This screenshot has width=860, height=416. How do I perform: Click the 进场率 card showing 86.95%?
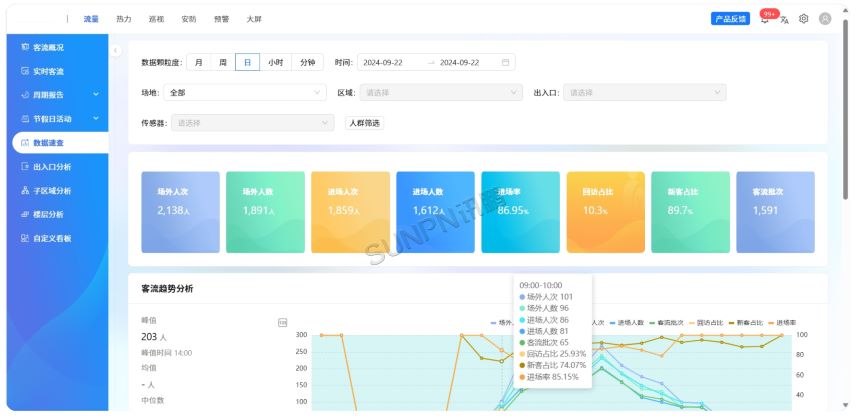pyautogui.click(x=520, y=212)
